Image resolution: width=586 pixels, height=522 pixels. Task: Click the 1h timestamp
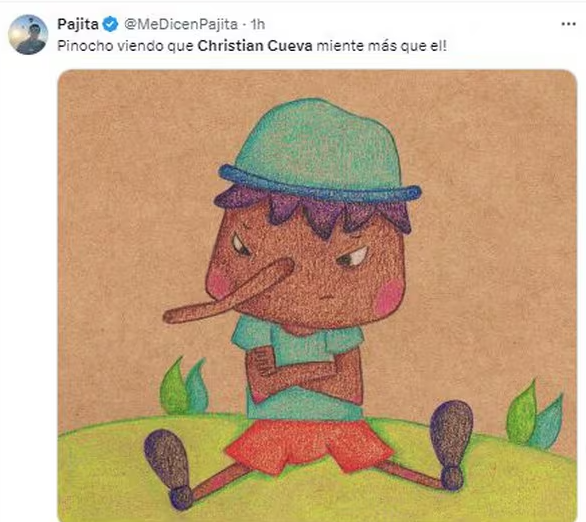coord(258,25)
